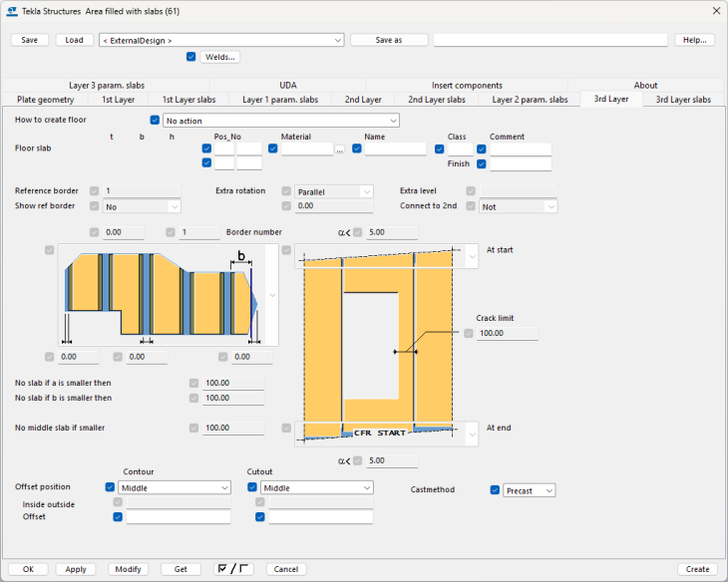Open the Show ref border No dropdown
Viewport: 728px width, 582px height.
pyautogui.click(x=142, y=206)
